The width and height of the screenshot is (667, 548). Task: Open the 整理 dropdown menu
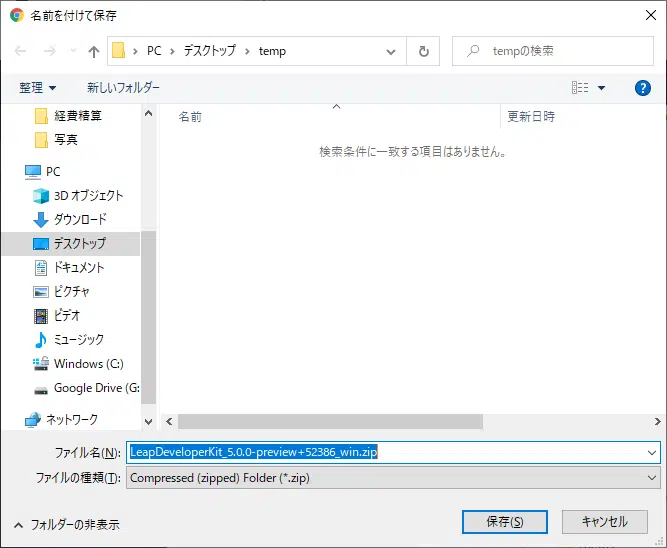(38, 88)
